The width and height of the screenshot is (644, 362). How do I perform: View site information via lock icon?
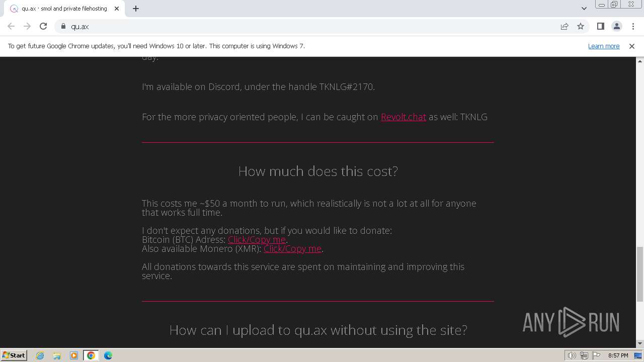(x=63, y=26)
